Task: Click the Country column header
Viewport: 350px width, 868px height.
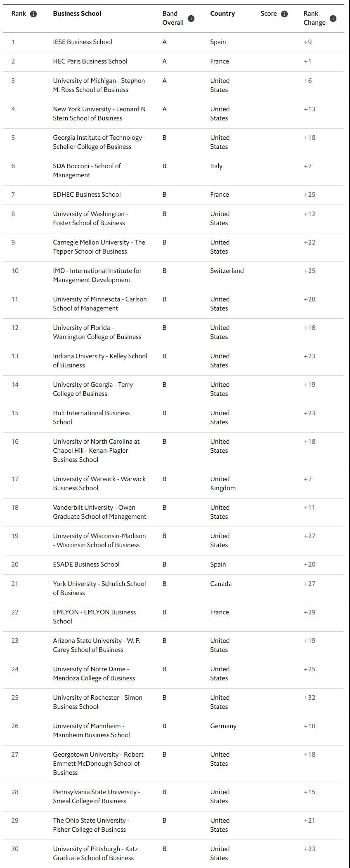Action: [x=222, y=14]
